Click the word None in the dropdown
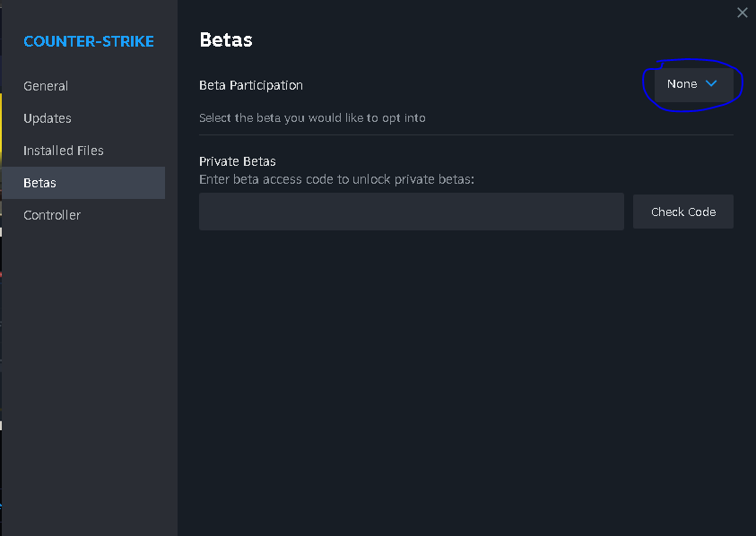The width and height of the screenshot is (756, 536). tap(682, 84)
